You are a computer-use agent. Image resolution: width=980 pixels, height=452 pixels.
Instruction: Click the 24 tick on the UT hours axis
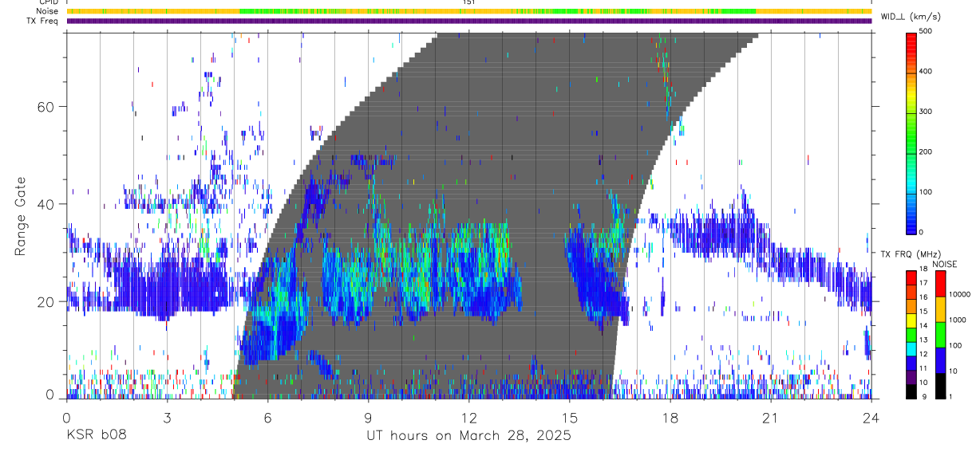[871, 418]
